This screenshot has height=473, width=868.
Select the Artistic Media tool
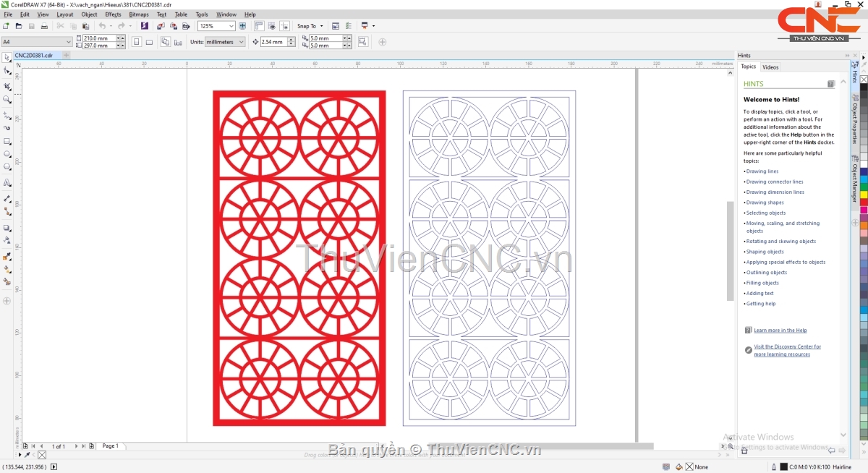(7, 128)
